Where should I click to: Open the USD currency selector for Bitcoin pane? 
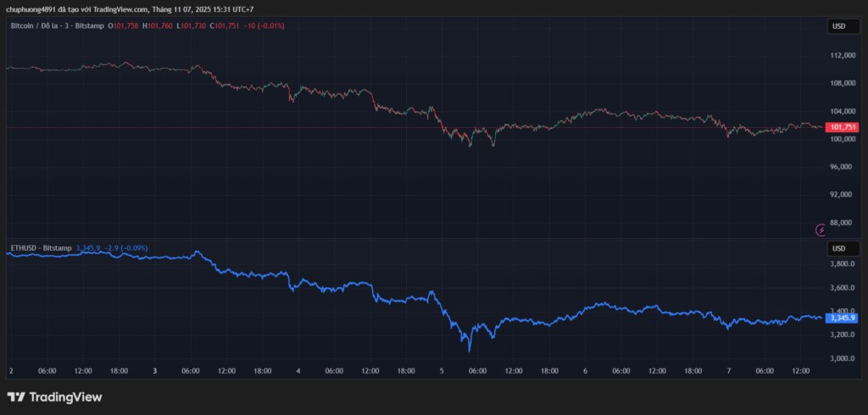[x=838, y=26]
